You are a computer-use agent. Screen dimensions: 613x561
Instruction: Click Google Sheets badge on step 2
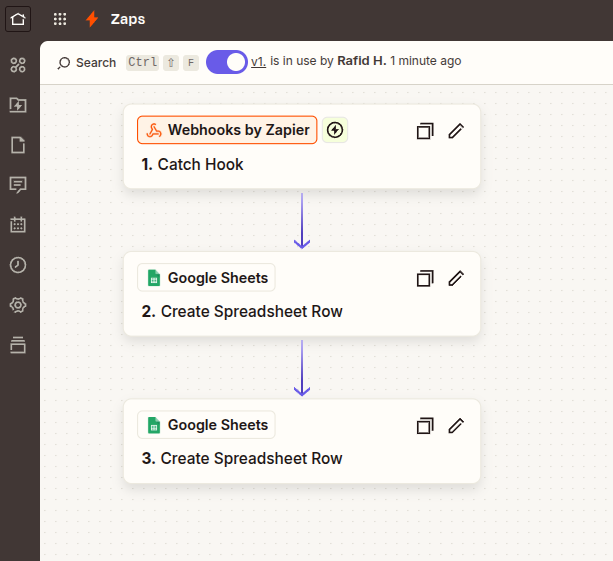coord(206,278)
